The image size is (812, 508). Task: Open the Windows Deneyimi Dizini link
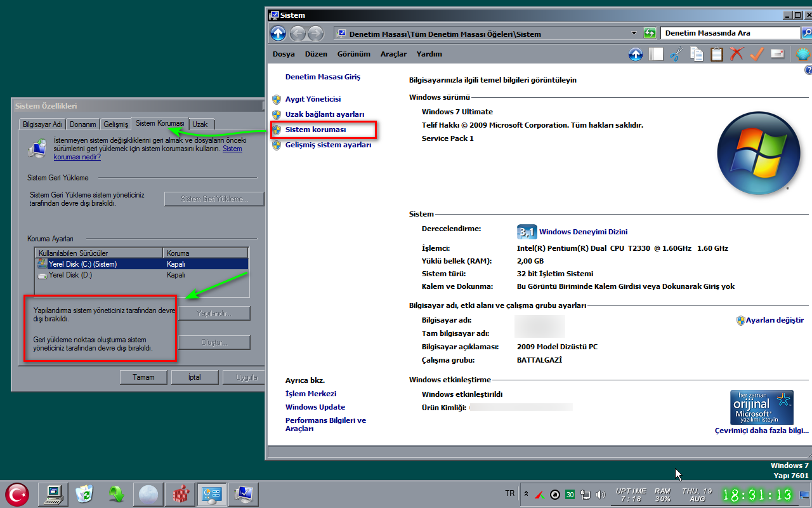(583, 232)
